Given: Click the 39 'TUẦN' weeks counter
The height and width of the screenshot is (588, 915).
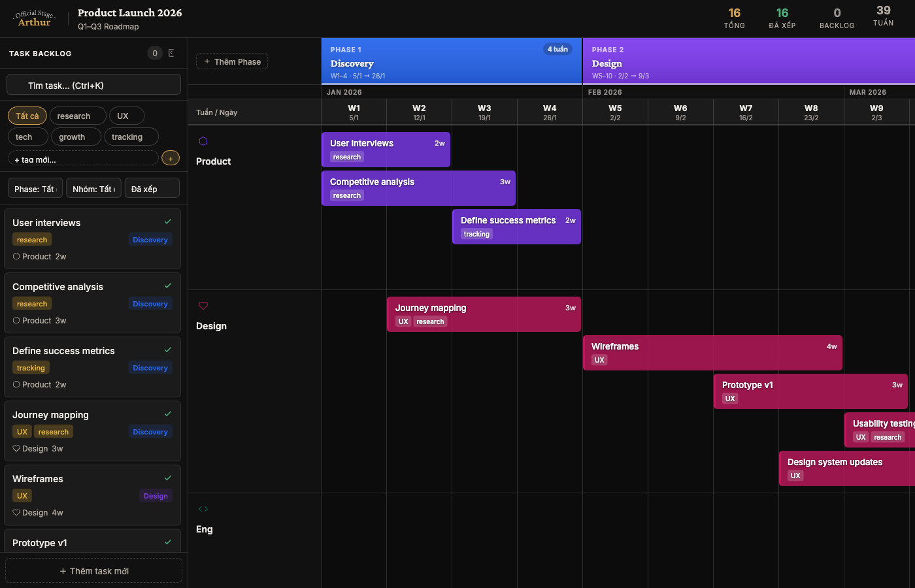Looking at the screenshot, I should (884, 16).
